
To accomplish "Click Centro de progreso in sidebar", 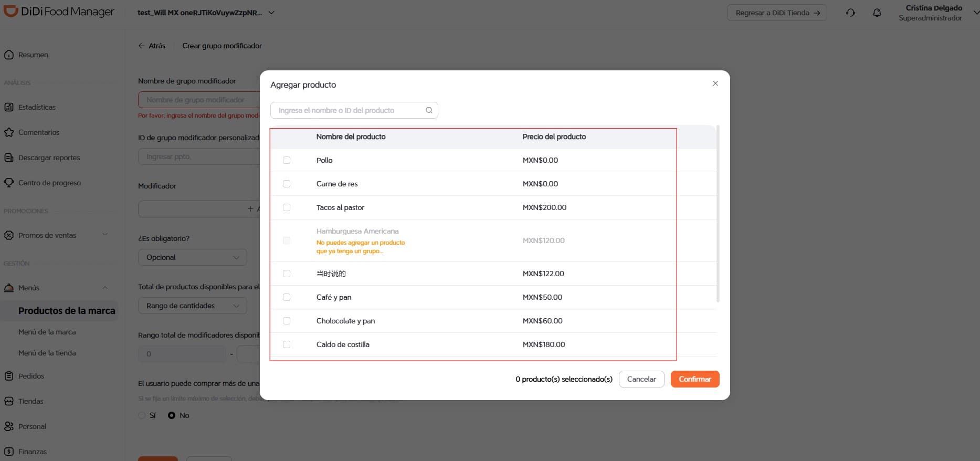I will click(x=50, y=183).
